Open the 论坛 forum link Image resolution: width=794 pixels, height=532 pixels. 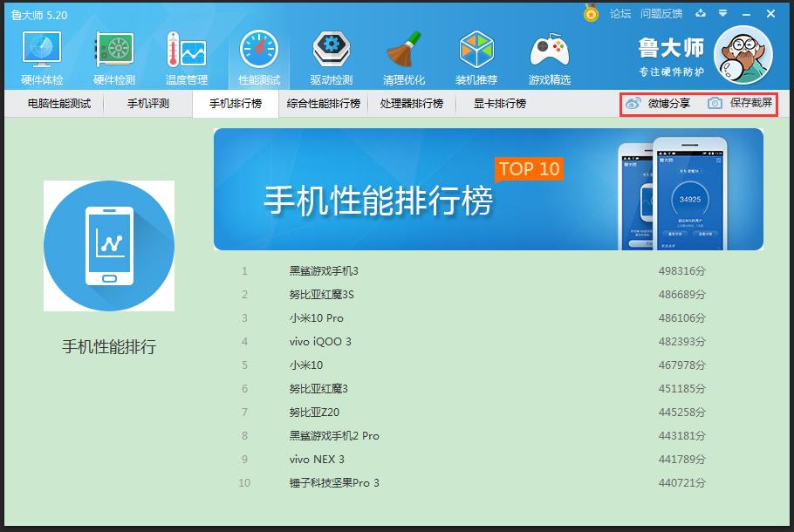pyautogui.click(x=620, y=14)
